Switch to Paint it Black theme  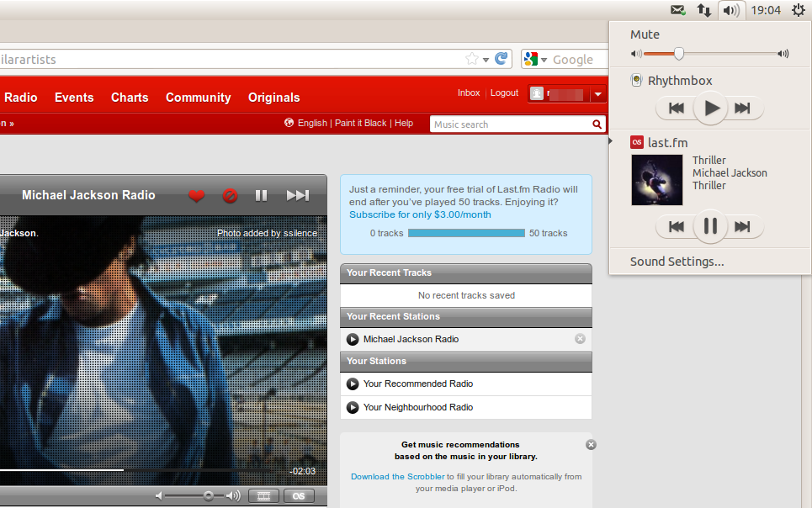(360, 123)
